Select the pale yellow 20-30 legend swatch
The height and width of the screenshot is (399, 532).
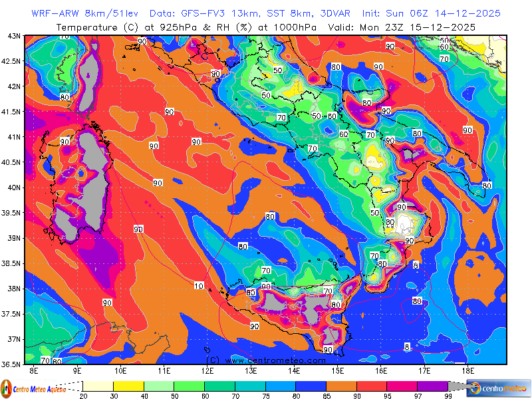[x=98, y=386]
